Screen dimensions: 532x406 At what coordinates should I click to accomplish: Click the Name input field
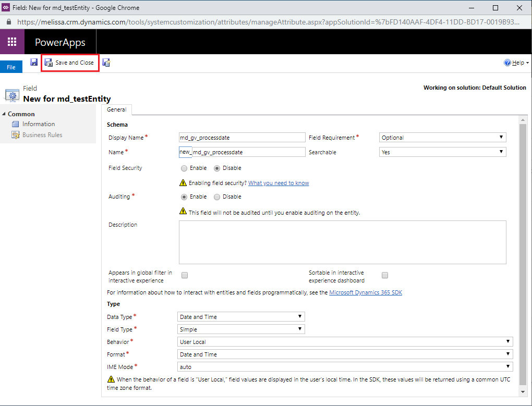[x=249, y=152]
